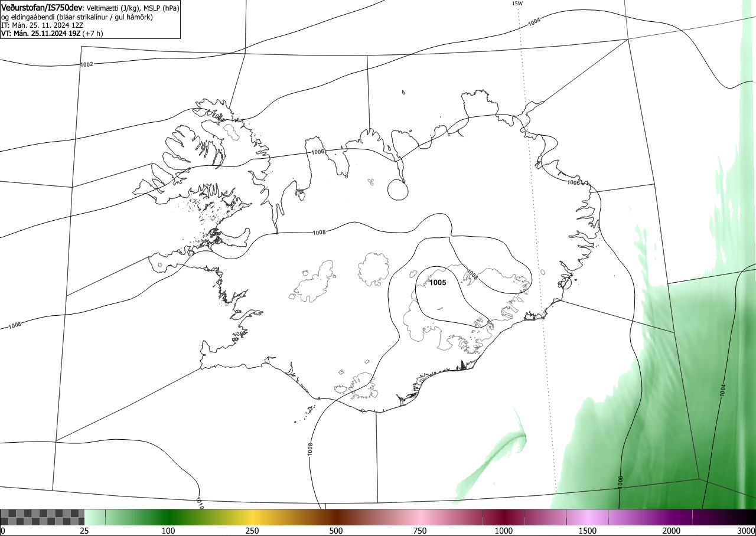Click the lavender section of the color scale near 1500
The height and width of the screenshot is (536, 756).
coord(588,517)
